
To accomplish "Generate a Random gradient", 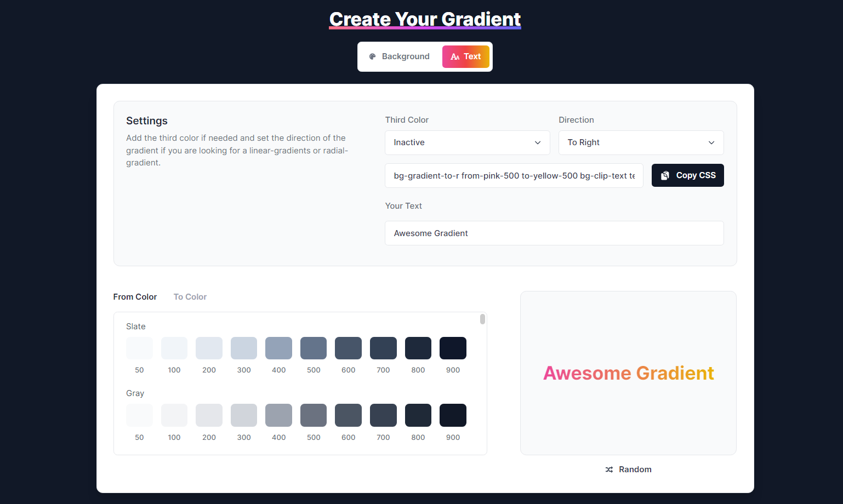I will click(x=628, y=469).
